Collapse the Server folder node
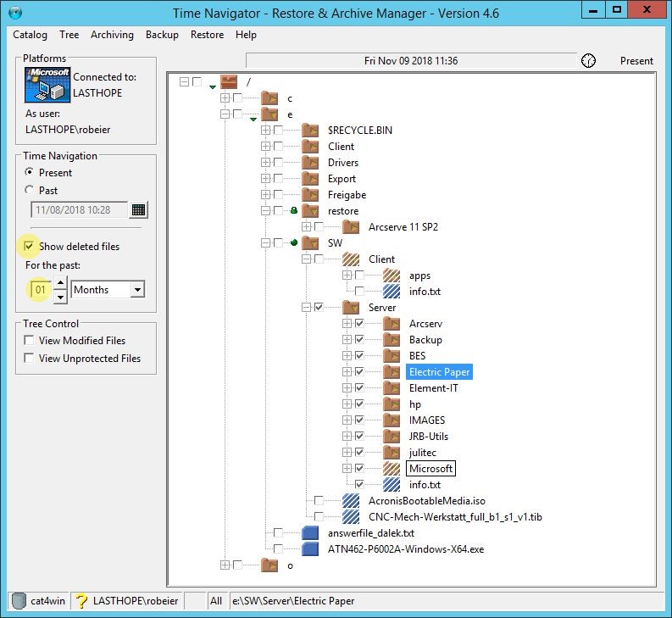This screenshot has width=672, height=618. (306, 308)
